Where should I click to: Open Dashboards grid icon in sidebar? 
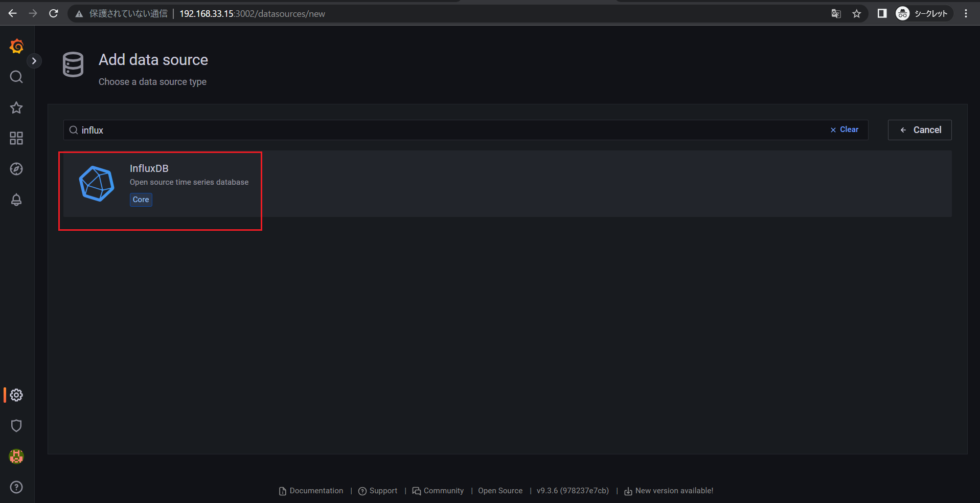point(16,138)
